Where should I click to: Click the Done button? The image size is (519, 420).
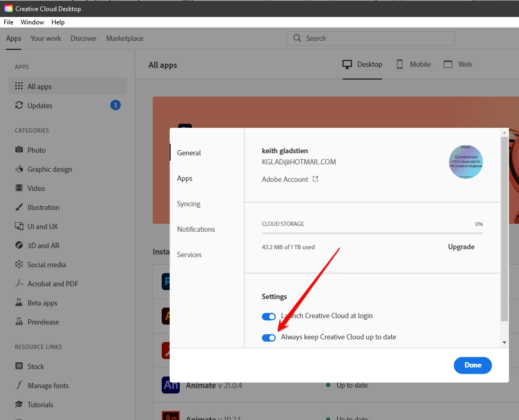click(473, 365)
